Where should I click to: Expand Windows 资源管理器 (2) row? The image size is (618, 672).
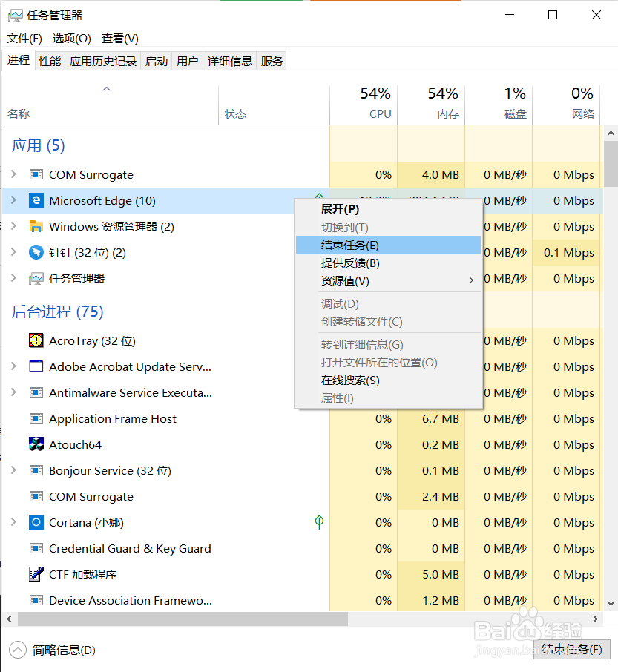pyautogui.click(x=13, y=226)
